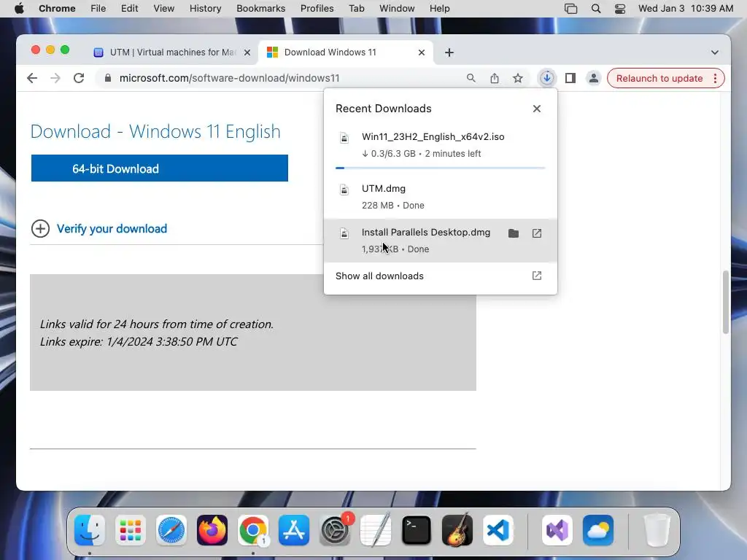Click the forward navigation arrow
Image resolution: width=747 pixels, height=560 pixels.
(55, 78)
